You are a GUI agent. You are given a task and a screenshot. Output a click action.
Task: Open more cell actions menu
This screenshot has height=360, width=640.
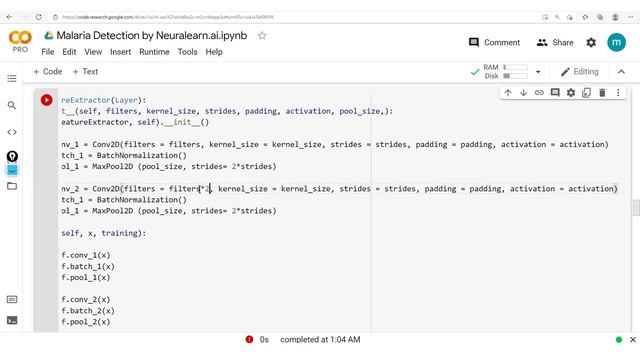point(618,93)
